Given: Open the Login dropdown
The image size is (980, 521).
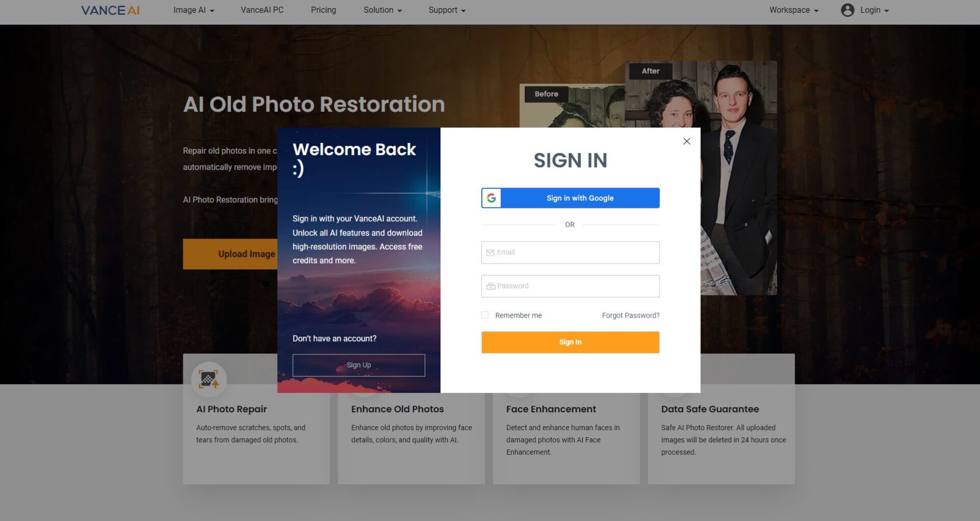Looking at the screenshot, I should [x=874, y=10].
